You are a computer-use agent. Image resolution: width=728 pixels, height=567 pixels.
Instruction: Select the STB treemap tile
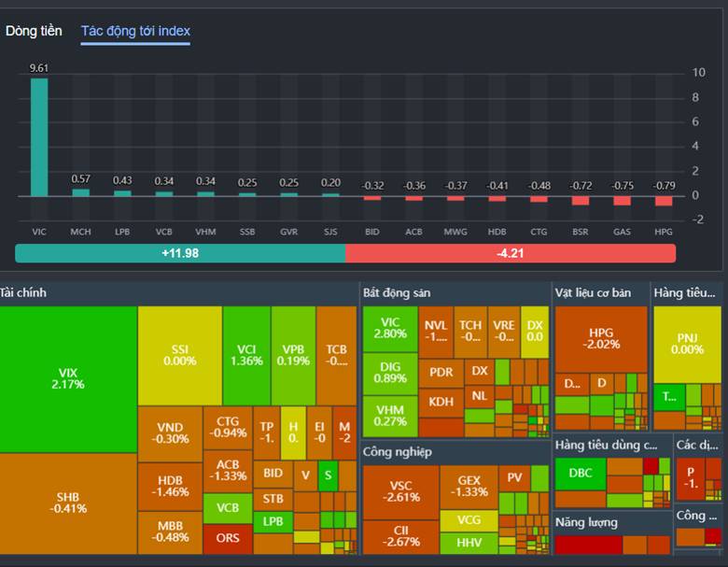(x=273, y=499)
